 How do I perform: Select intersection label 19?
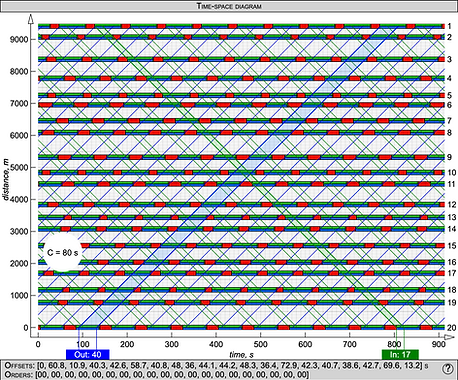click(x=452, y=303)
